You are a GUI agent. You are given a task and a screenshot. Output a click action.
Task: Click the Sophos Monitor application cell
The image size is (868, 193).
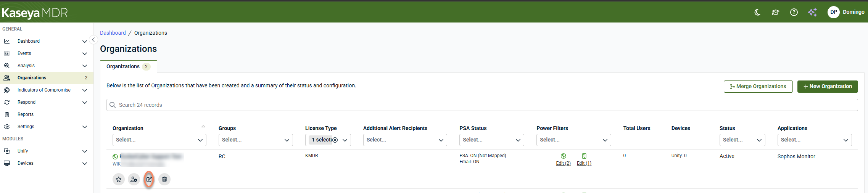796,156
